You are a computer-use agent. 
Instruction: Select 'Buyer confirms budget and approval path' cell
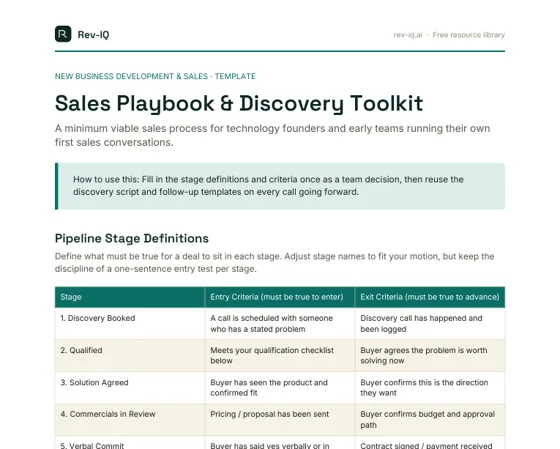click(x=430, y=420)
